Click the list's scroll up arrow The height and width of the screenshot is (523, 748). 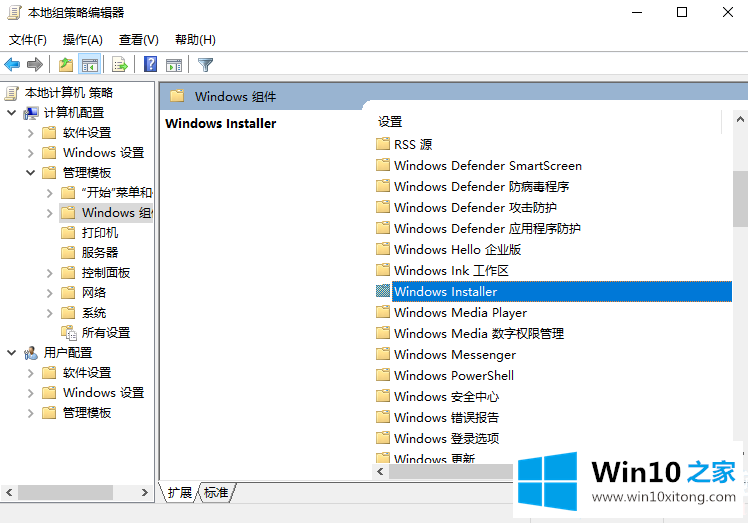[x=740, y=119]
